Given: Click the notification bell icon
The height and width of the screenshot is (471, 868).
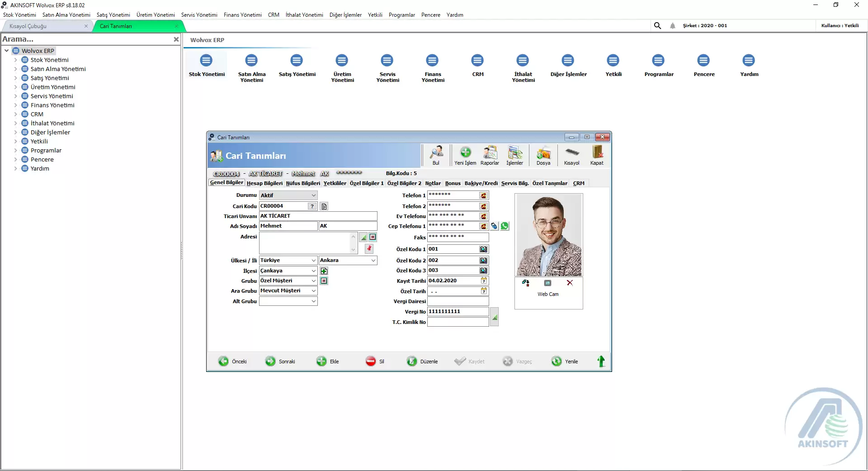Looking at the screenshot, I should (x=673, y=26).
